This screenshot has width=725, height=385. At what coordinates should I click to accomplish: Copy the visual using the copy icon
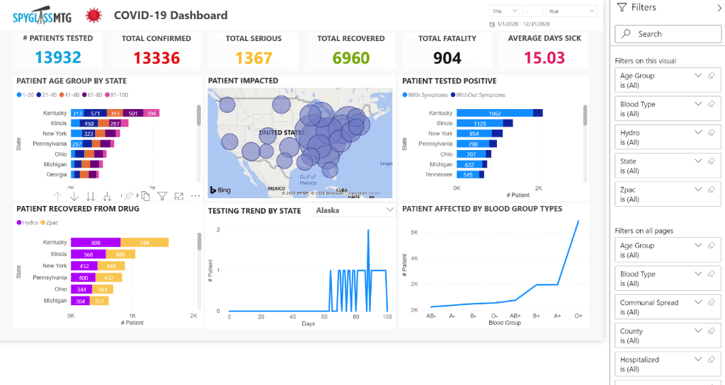[146, 196]
